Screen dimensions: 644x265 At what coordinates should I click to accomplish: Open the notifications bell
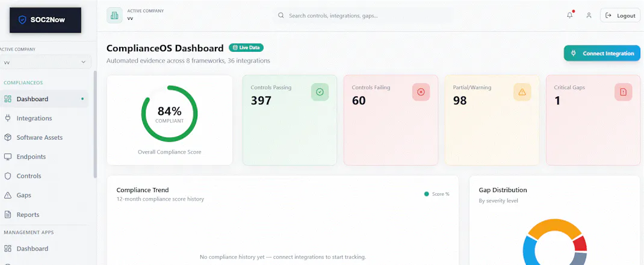pos(569,16)
